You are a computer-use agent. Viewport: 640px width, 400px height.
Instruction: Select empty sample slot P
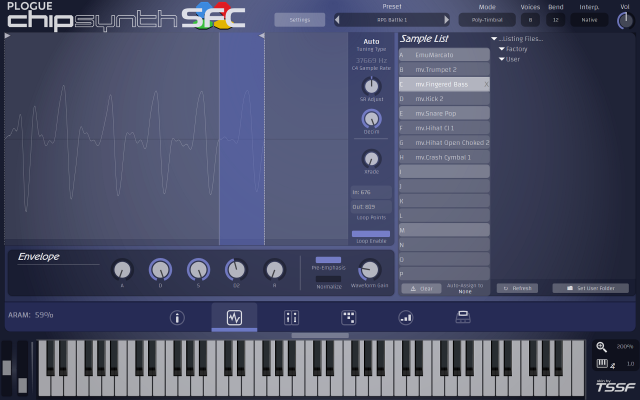pos(444,274)
